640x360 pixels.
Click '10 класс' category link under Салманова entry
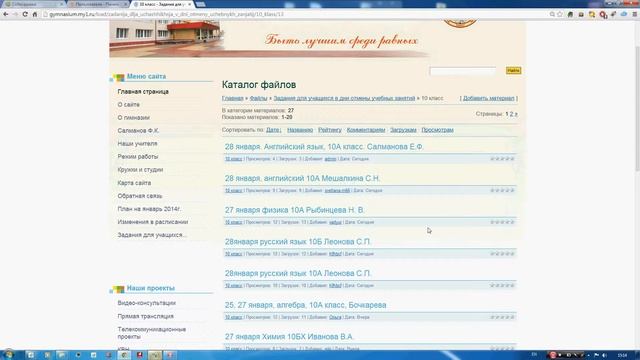233,159
